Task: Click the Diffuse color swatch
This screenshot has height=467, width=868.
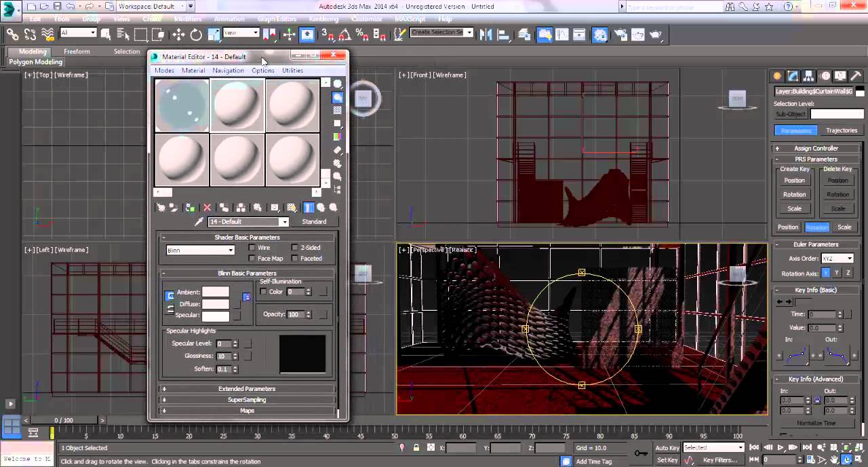Action: pyautogui.click(x=216, y=304)
